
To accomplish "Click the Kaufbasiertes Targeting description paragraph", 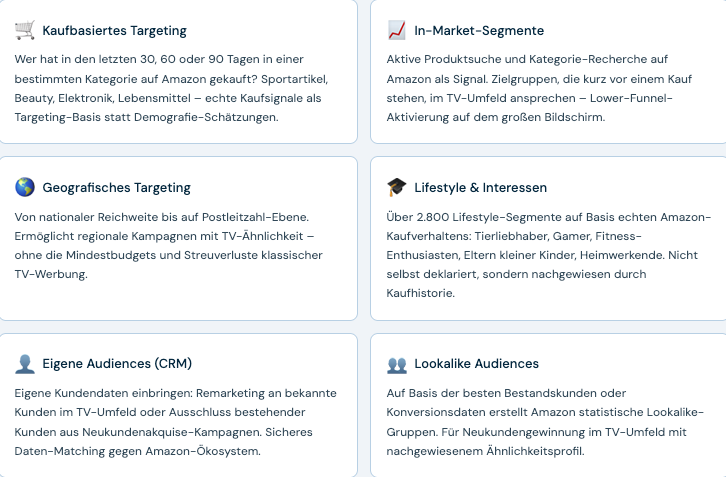I will (x=171, y=88).
